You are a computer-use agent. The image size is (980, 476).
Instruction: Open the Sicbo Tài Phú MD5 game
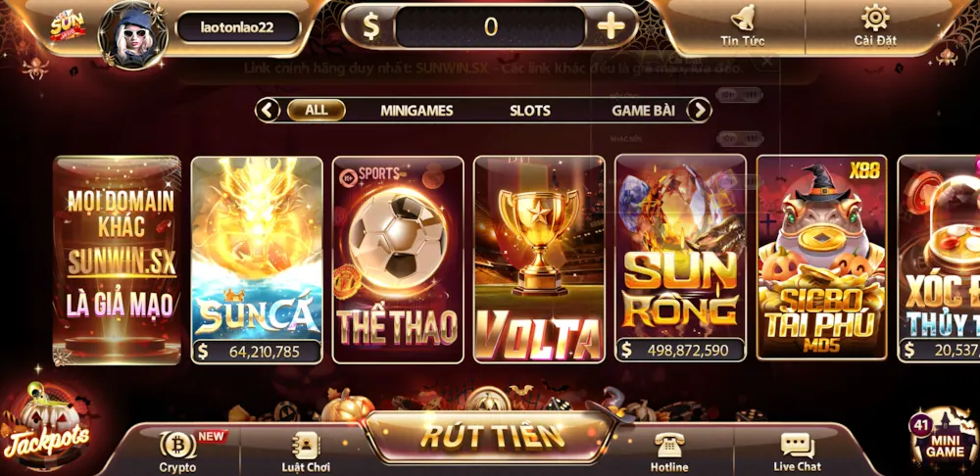point(821,258)
